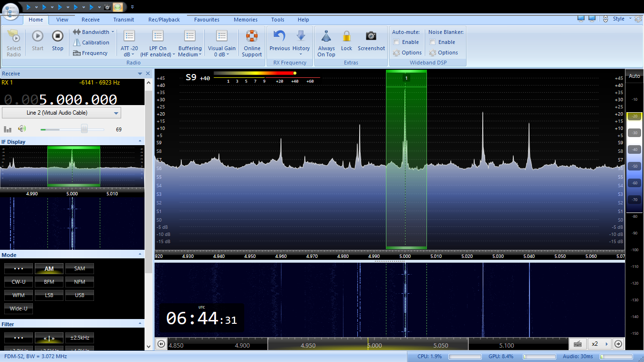The height and width of the screenshot is (362, 644).
Task: Open the Favourites tab
Action: click(x=207, y=20)
